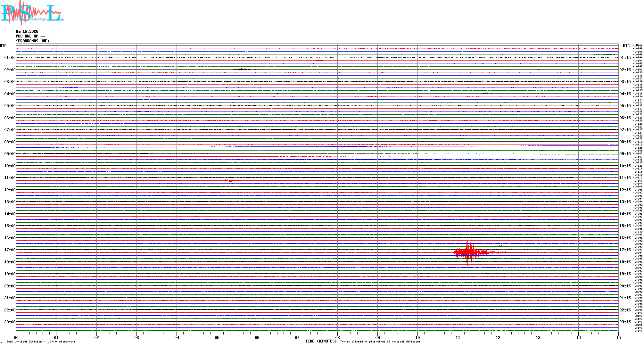Click the PSL Seismology Lab logo

(32, 13)
